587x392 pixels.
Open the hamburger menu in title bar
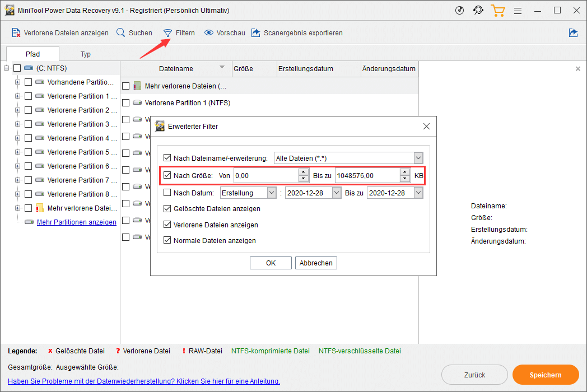pos(518,11)
